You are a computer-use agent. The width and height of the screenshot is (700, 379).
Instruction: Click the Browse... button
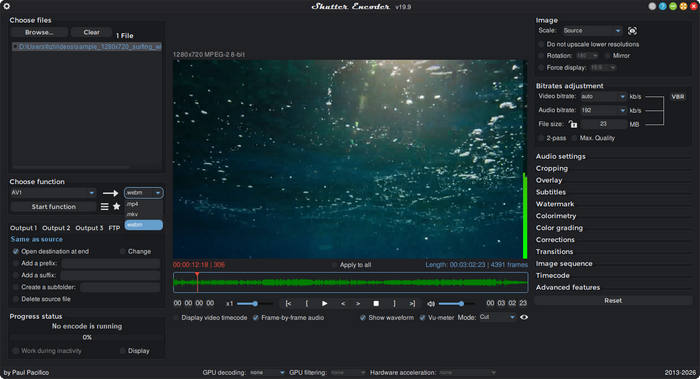pyautogui.click(x=39, y=32)
